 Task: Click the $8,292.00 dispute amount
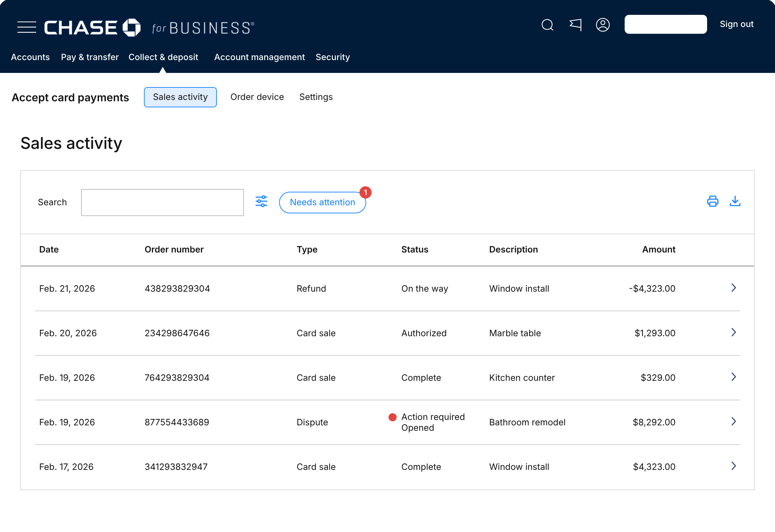click(x=654, y=422)
